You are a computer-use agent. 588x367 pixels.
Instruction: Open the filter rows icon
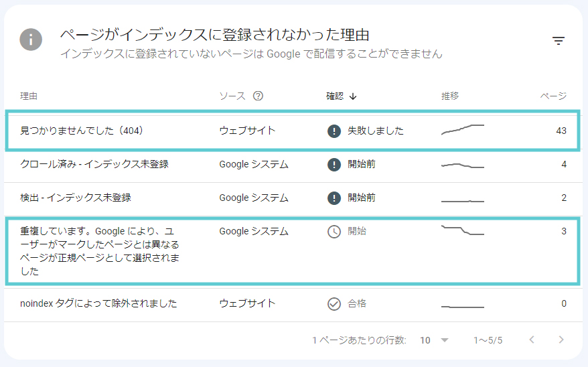click(559, 41)
